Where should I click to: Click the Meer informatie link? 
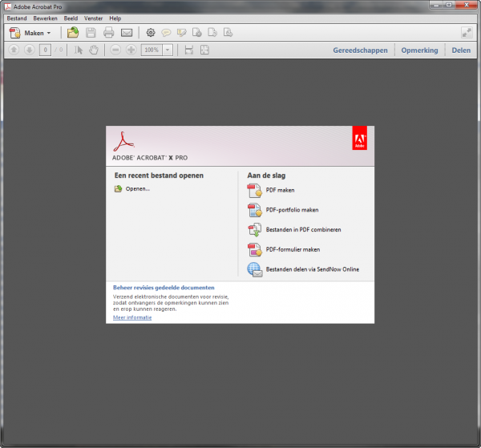132,317
